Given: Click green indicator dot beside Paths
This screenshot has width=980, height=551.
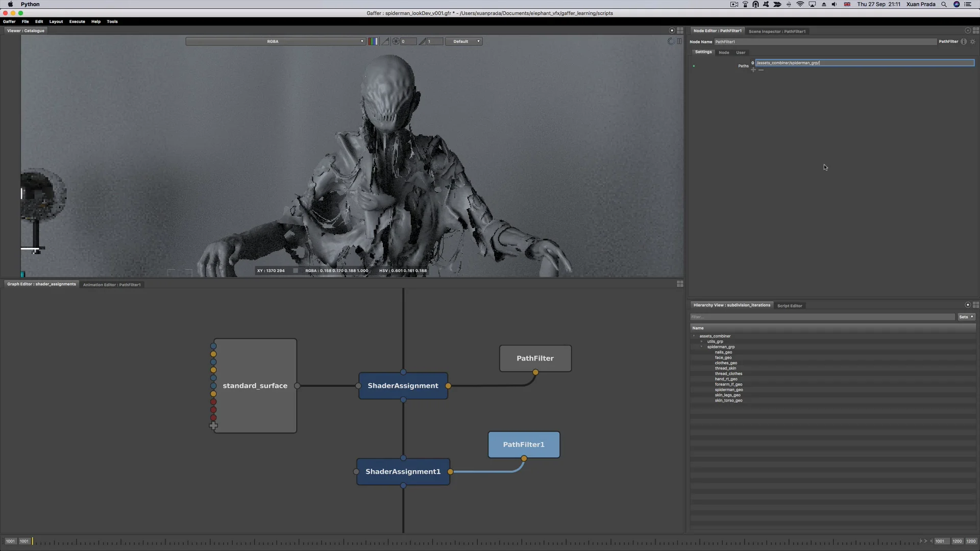Looking at the screenshot, I should (694, 66).
